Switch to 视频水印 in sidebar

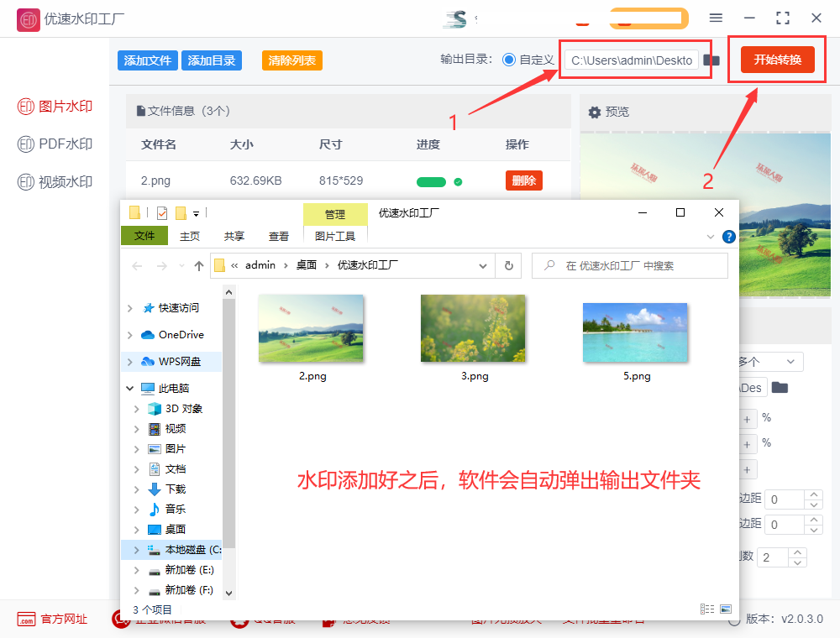coord(55,182)
